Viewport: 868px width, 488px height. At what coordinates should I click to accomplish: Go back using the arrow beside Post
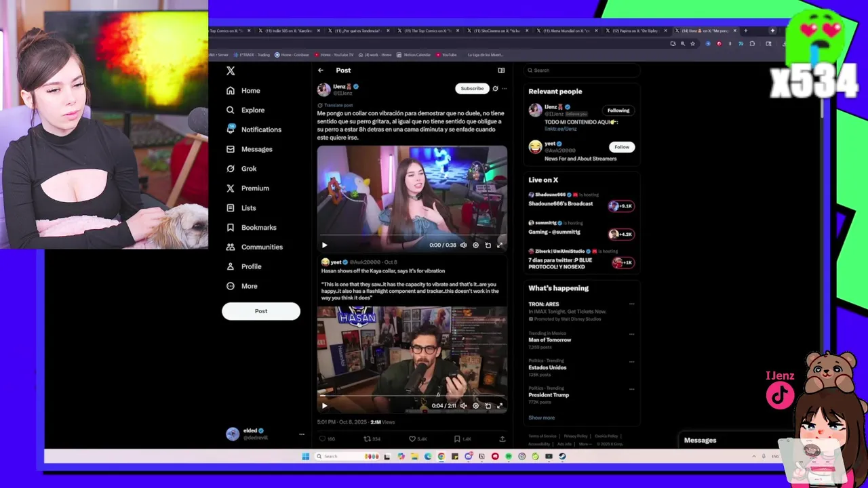(321, 70)
